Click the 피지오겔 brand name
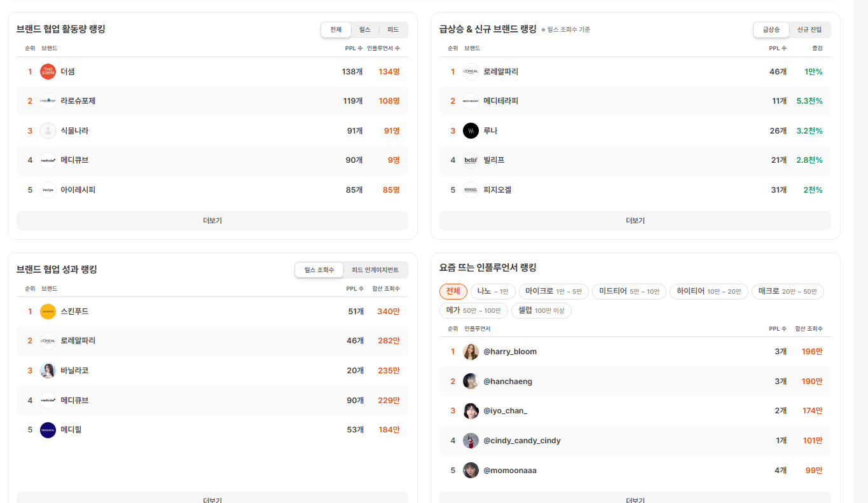The height and width of the screenshot is (503, 868). (x=497, y=190)
